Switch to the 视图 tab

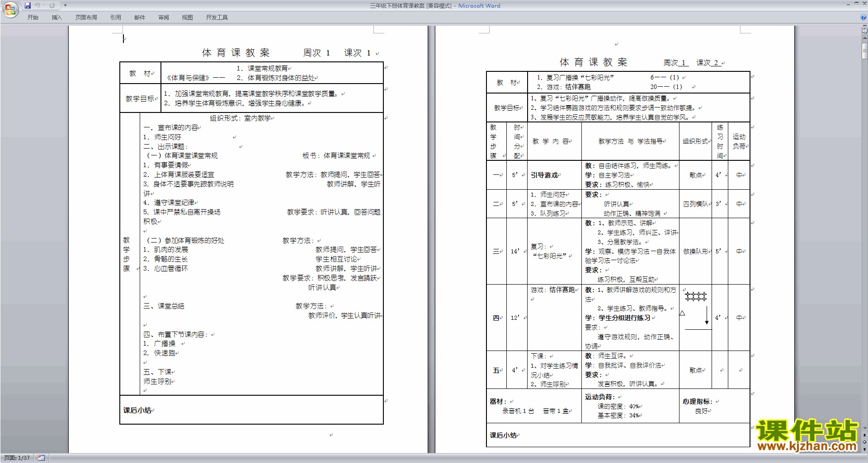(188, 18)
